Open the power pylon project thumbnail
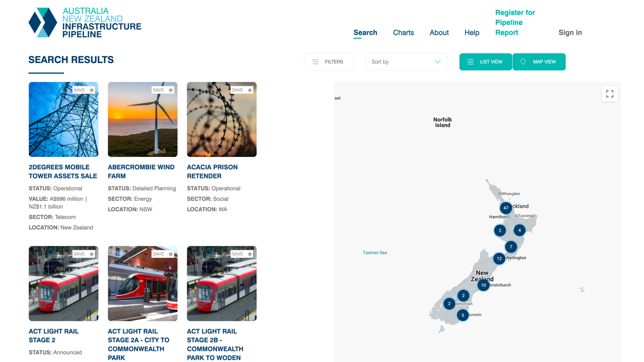 coord(64,119)
